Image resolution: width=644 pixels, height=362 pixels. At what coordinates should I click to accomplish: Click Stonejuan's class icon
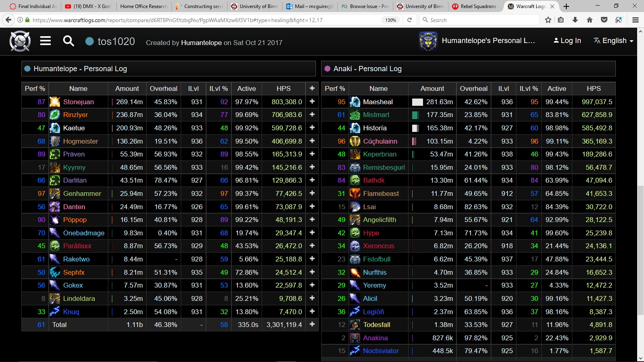coord(55,102)
